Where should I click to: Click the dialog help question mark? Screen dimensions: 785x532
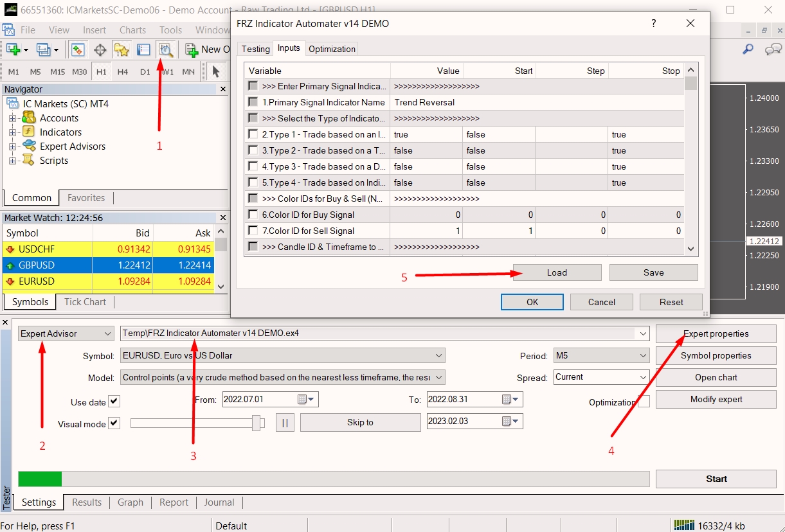pos(654,23)
